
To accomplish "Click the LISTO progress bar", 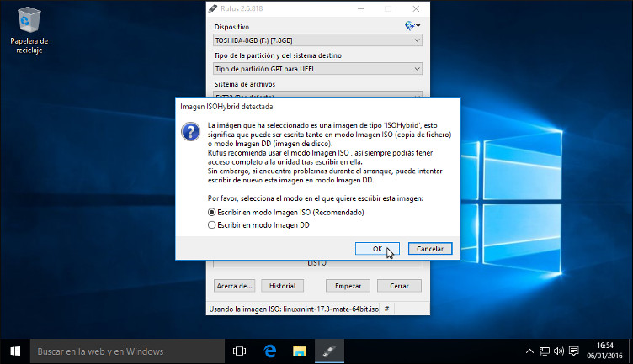I will click(317, 264).
